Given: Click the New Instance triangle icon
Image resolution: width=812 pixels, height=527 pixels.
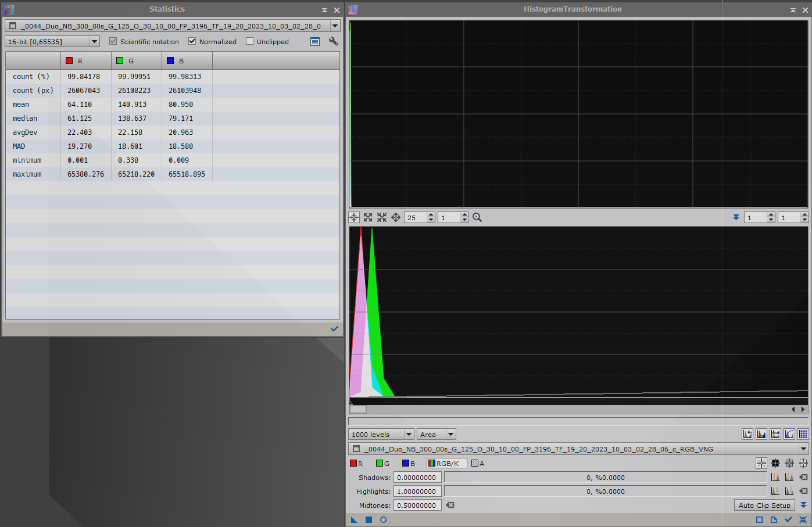Looking at the screenshot, I should pos(354,519).
